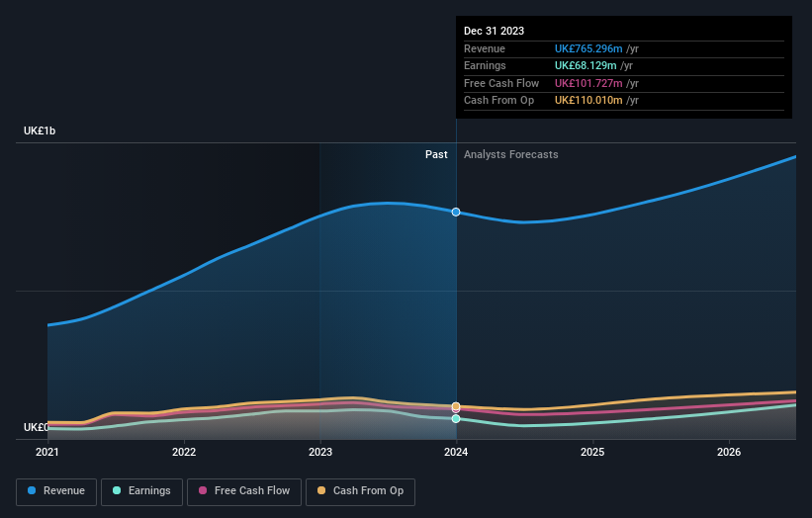Click the 'Analysts Forecasts' label
This screenshot has width=812, height=518.
pyautogui.click(x=510, y=155)
